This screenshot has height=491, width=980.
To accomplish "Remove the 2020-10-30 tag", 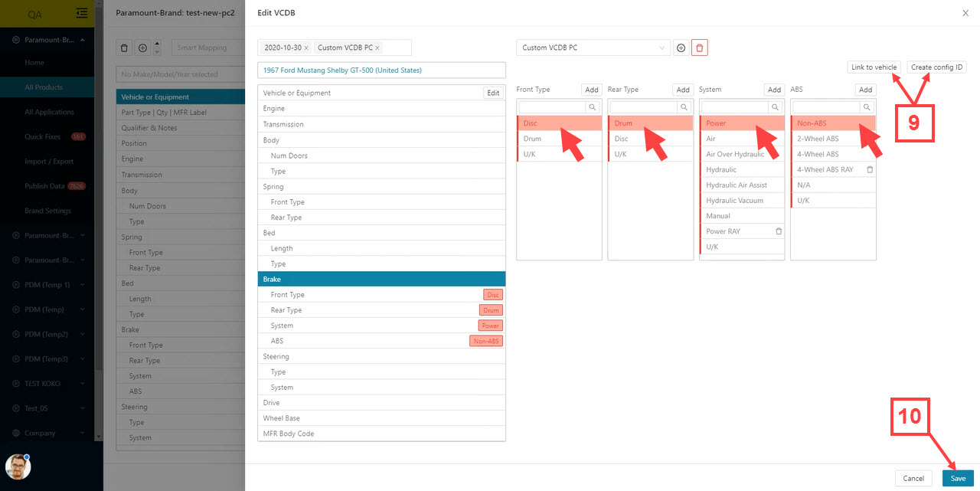I will [x=306, y=47].
